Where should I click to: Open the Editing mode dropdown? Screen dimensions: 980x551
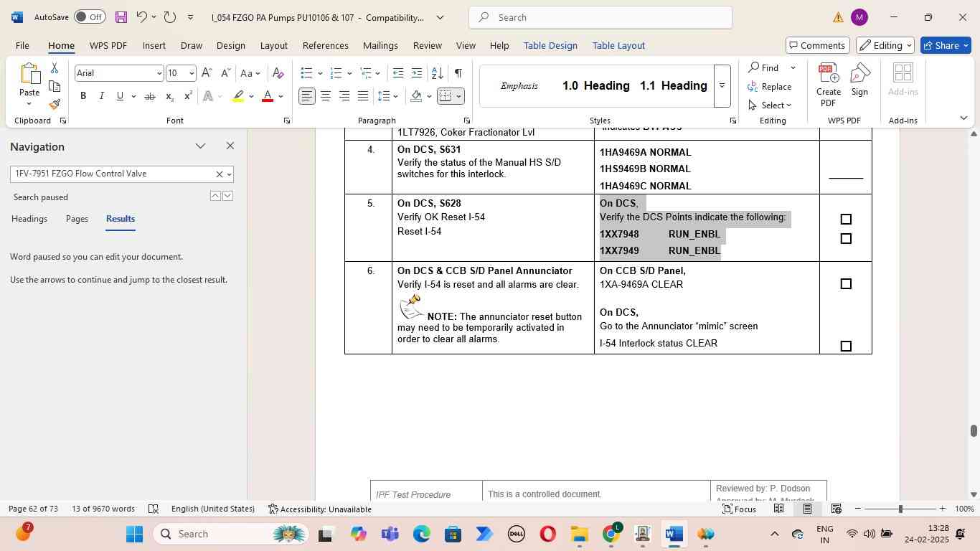tap(886, 45)
